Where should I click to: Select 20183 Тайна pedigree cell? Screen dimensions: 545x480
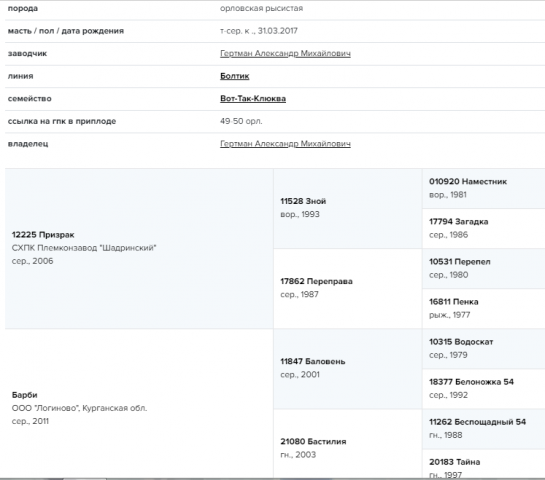(483, 464)
